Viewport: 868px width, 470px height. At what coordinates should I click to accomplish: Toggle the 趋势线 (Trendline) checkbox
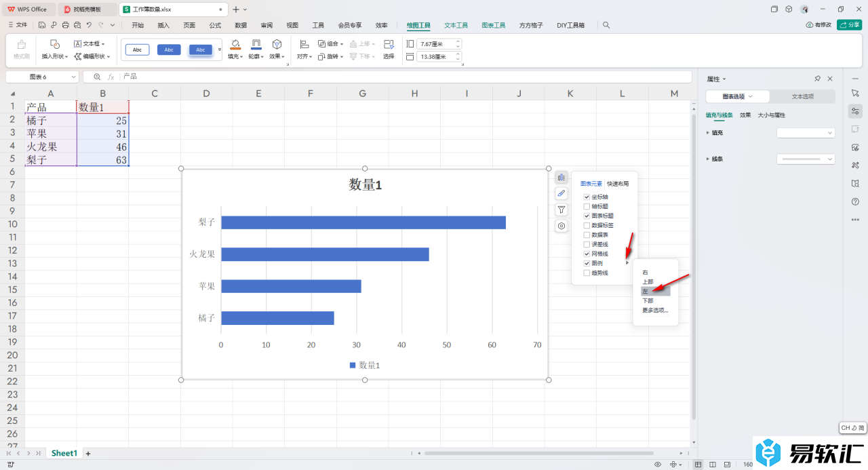pyautogui.click(x=587, y=273)
